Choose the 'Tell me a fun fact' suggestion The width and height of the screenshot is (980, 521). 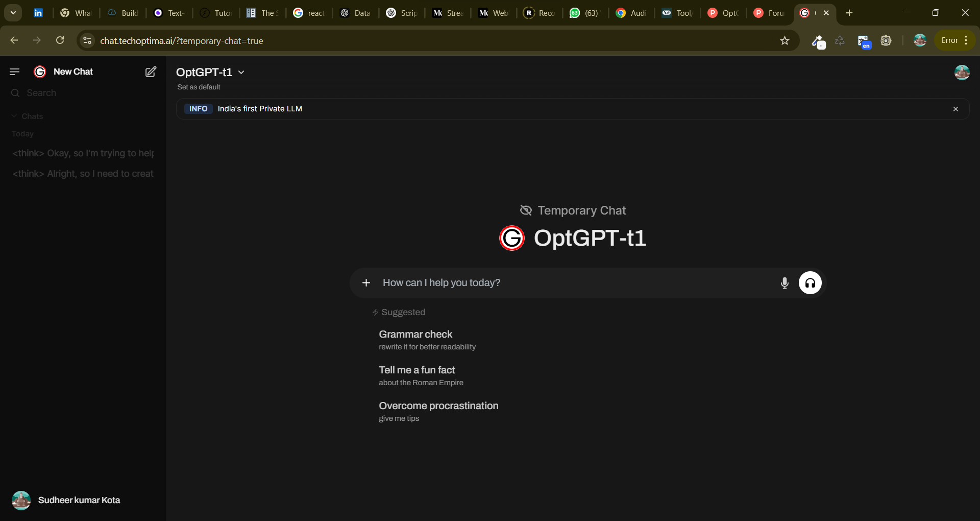coord(421,375)
